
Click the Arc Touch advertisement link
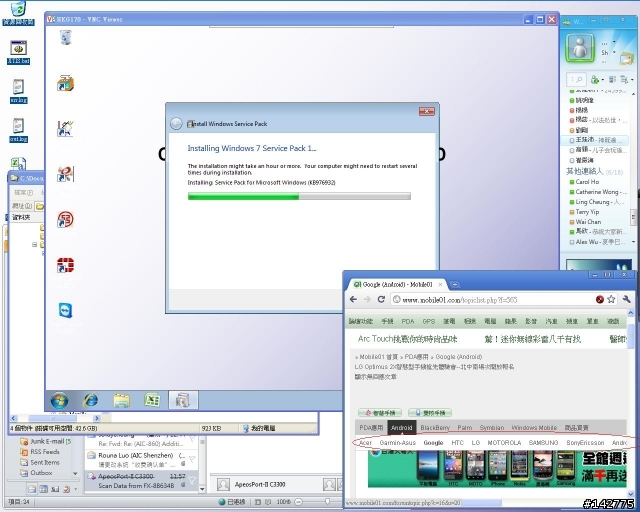tap(407, 339)
